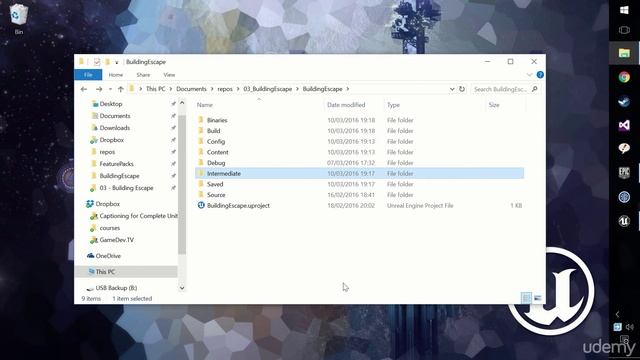
Task: Open pinned Dropbox in quick access
Action: click(x=111, y=140)
